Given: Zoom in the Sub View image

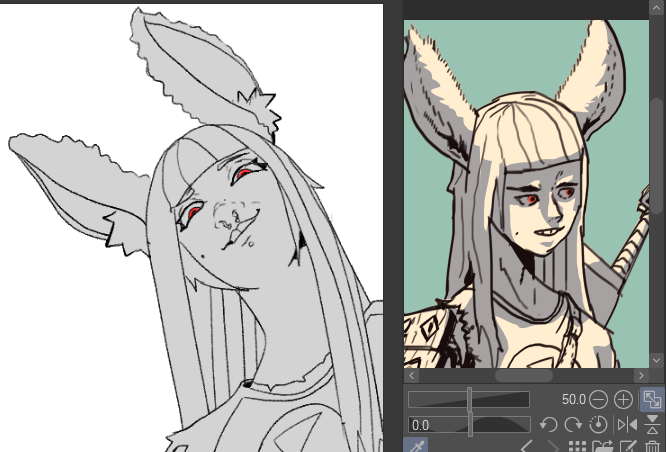Looking at the screenshot, I should tap(624, 399).
